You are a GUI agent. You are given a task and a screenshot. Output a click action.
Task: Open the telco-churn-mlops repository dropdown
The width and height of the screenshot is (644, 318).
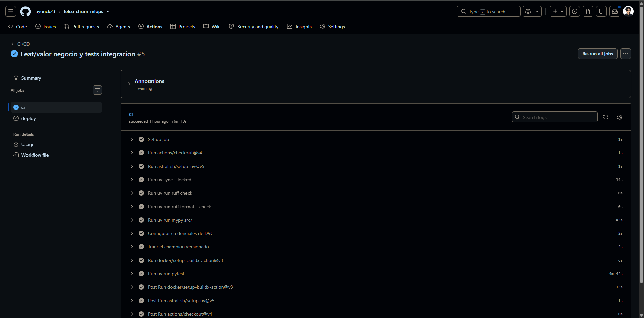(108, 12)
